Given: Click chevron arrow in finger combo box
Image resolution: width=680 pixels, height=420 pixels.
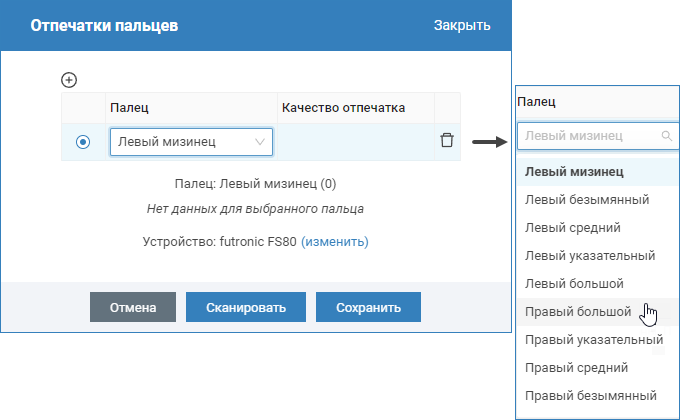Looking at the screenshot, I should point(261,142).
